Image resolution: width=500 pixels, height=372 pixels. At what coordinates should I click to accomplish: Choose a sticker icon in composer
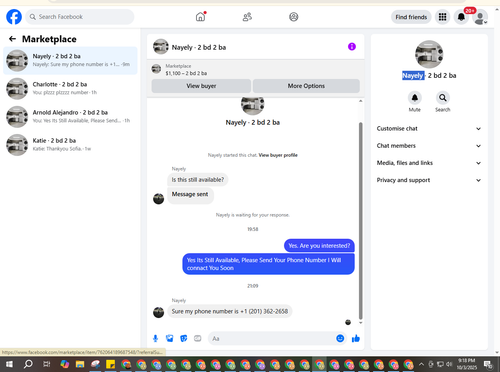click(x=184, y=339)
